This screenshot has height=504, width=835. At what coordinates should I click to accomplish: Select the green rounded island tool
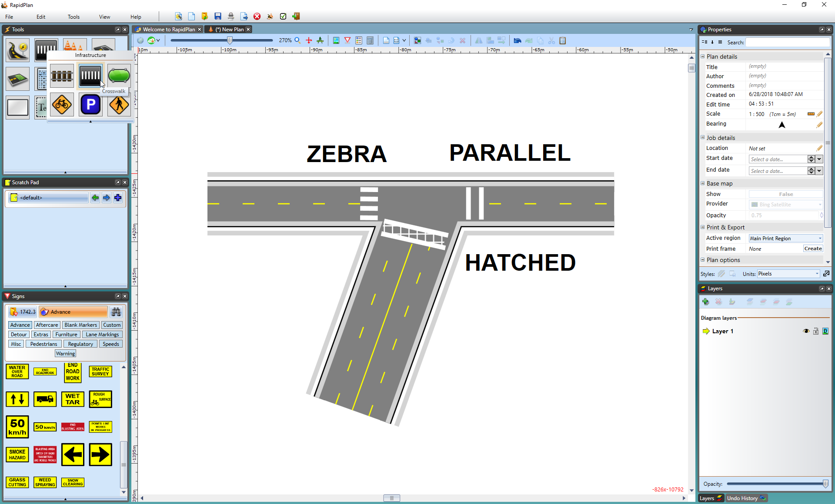coord(119,76)
